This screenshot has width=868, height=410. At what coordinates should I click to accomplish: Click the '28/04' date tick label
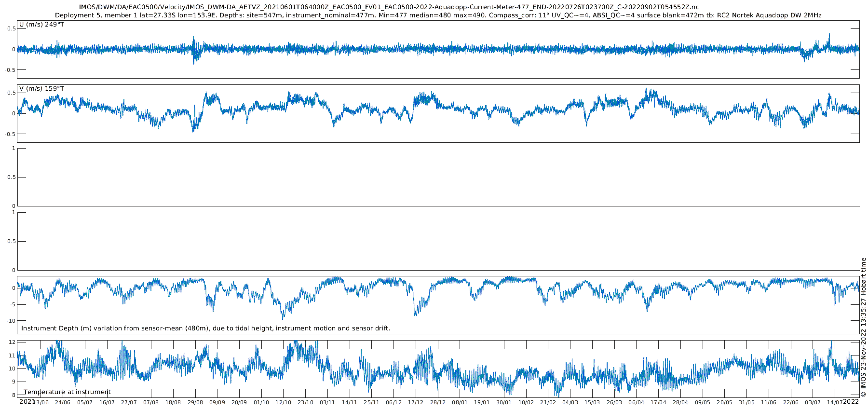(x=681, y=402)
